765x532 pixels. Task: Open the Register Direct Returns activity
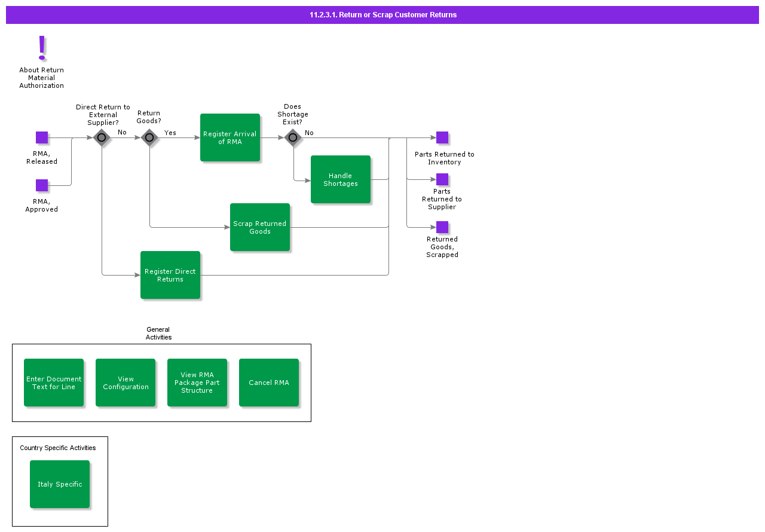[x=170, y=275]
